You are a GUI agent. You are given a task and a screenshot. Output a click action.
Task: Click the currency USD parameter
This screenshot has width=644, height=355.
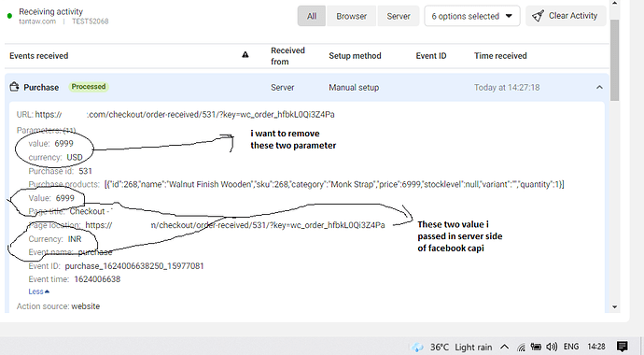tap(55, 157)
